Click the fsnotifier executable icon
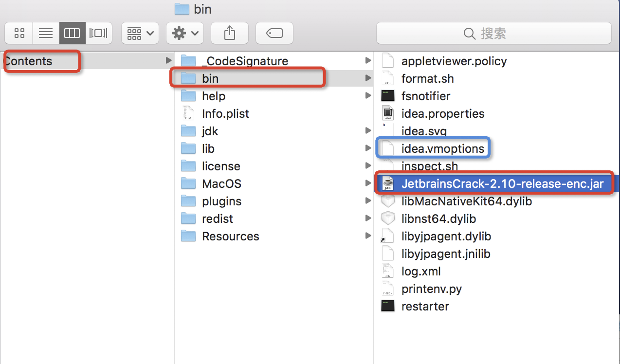The image size is (620, 364). [388, 96]
